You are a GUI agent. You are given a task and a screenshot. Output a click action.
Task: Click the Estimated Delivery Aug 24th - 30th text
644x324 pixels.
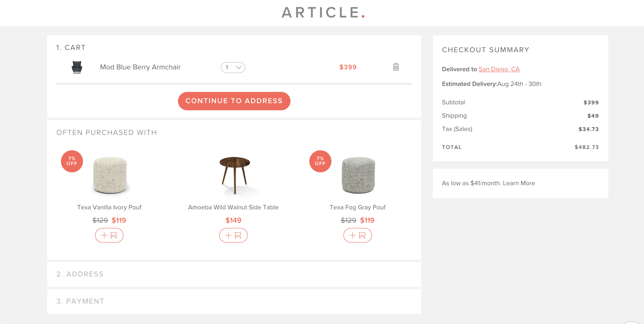pos(492,84)
